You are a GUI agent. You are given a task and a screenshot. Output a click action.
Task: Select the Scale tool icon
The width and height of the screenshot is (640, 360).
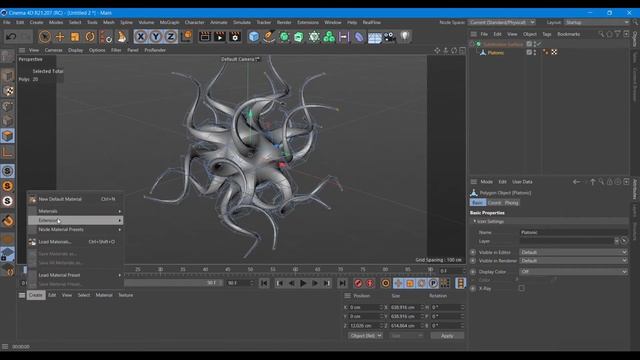[x=75, y=37]
